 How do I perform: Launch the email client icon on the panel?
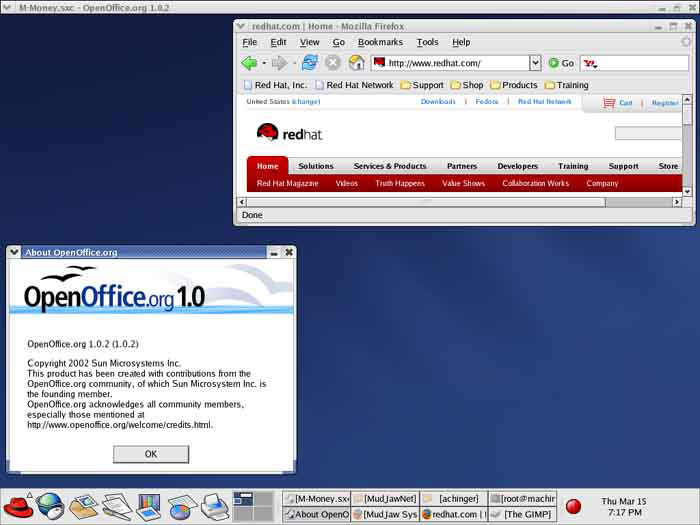[x=83, y=507]
